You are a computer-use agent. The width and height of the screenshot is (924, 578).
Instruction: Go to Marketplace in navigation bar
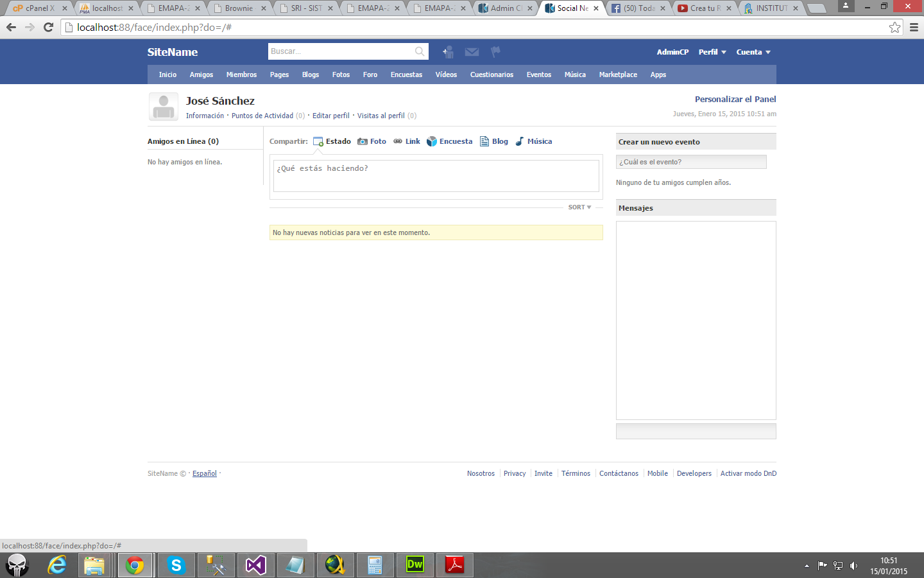point(618,74)
